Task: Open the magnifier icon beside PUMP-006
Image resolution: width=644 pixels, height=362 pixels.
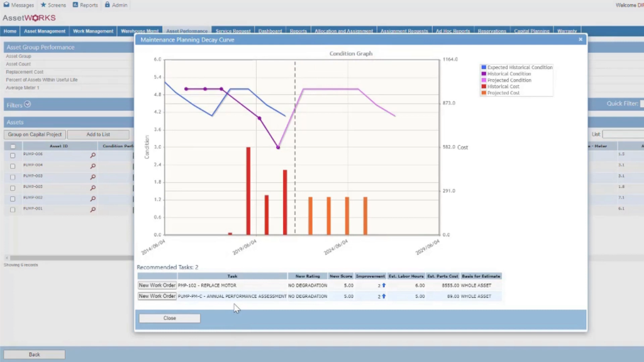Action: coord(93,156)
